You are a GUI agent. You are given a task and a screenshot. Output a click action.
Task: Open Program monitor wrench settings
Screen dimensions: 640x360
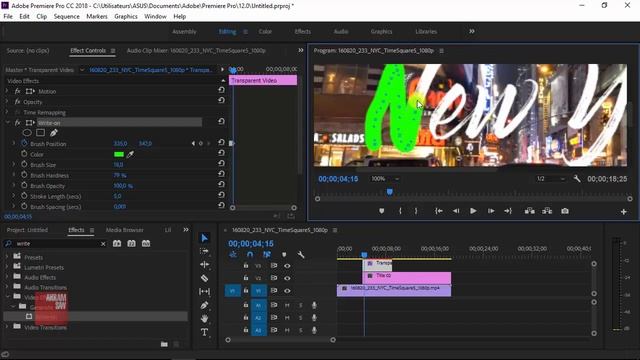tap(577, 179)
